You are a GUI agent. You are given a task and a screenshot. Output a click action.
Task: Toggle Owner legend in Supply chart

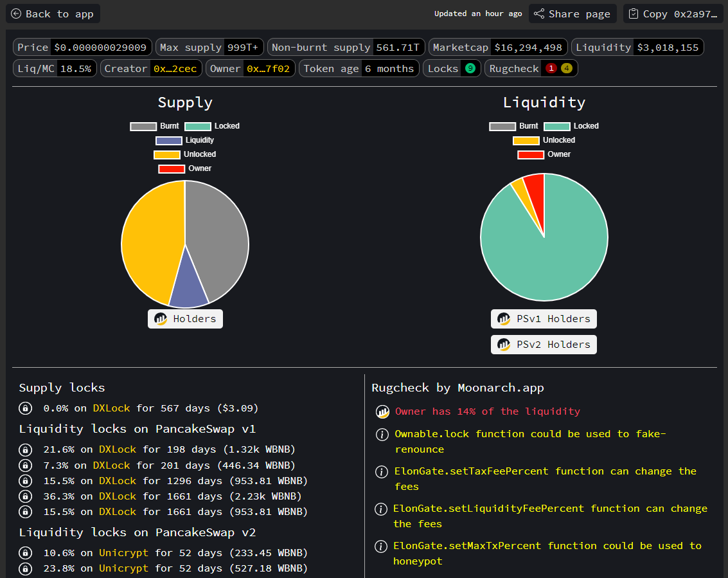click(x=185, y=168)
